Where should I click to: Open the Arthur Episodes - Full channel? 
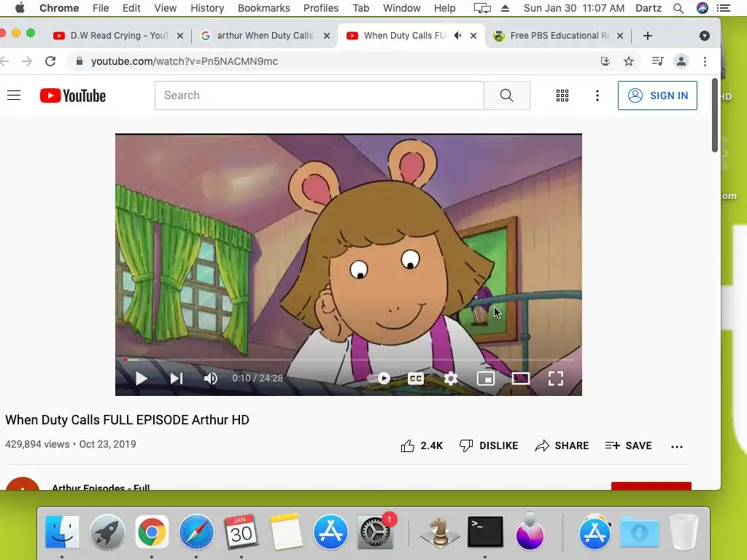pyautogui.click(x=101, y=486)
